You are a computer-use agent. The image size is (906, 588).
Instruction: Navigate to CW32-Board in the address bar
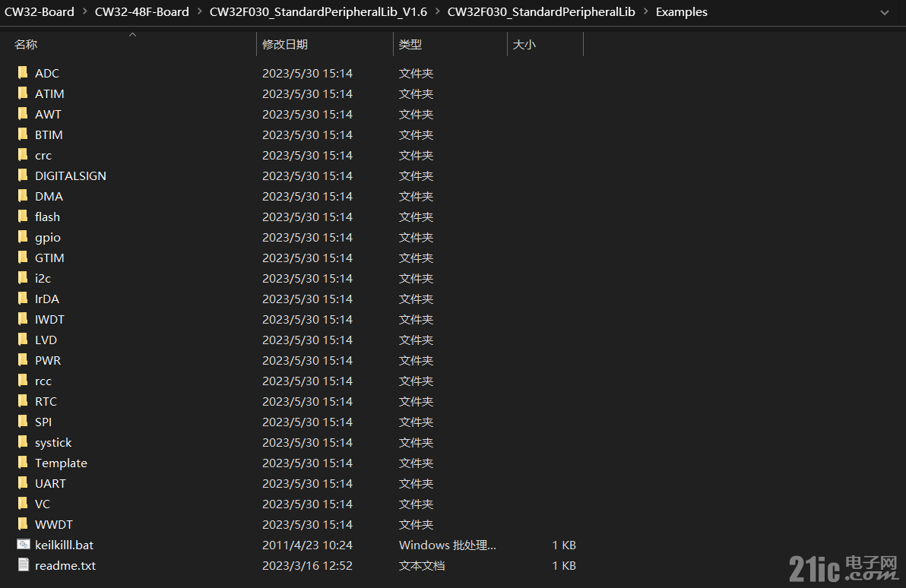pyautogui.click(x=40, y=11)
